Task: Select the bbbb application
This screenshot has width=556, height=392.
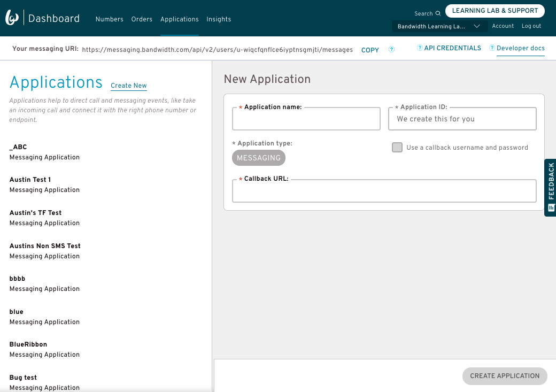Action: [44, 283]
